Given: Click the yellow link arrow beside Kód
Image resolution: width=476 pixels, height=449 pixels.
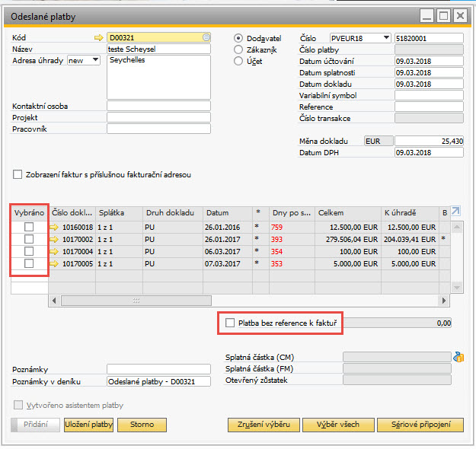Looking at the screenshot, I should coord(99,37).
